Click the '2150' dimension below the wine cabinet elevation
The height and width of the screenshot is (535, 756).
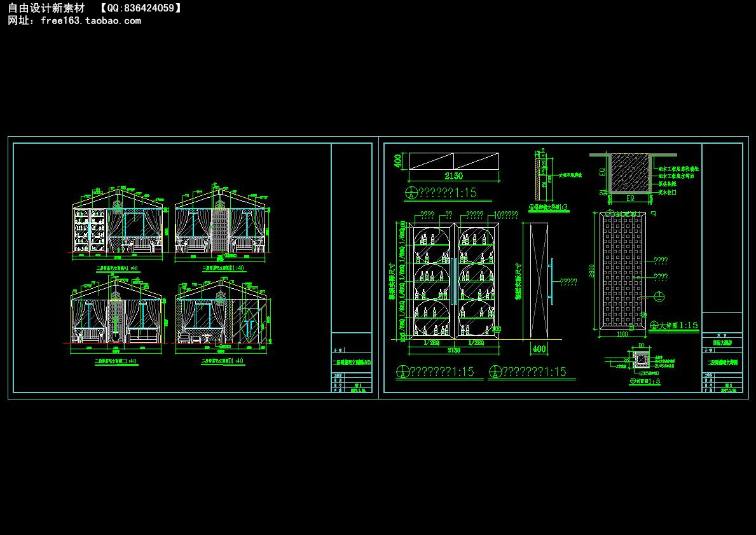pos(454,351)
